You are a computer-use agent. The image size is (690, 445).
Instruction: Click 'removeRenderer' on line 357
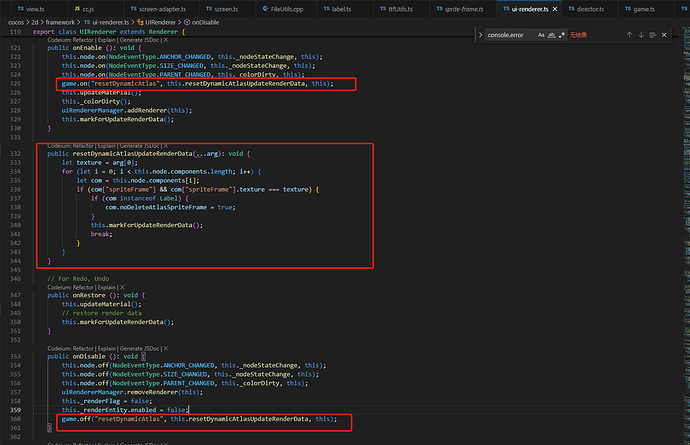pyautogui.click(x=152, y=392)
